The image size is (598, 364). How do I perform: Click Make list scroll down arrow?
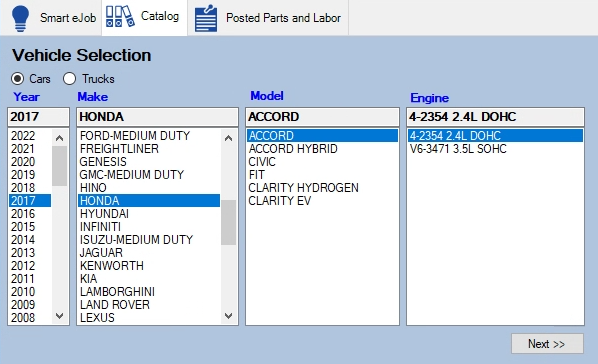228,316
